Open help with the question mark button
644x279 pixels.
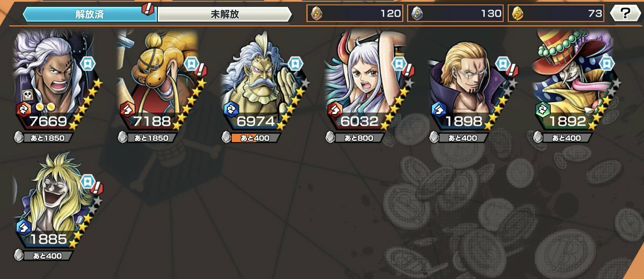626,13
